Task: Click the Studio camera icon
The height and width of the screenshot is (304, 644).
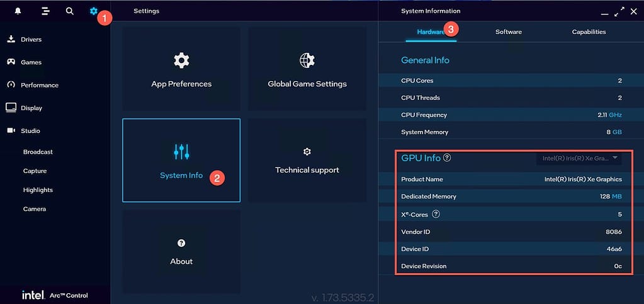Action: coord(11,131)
